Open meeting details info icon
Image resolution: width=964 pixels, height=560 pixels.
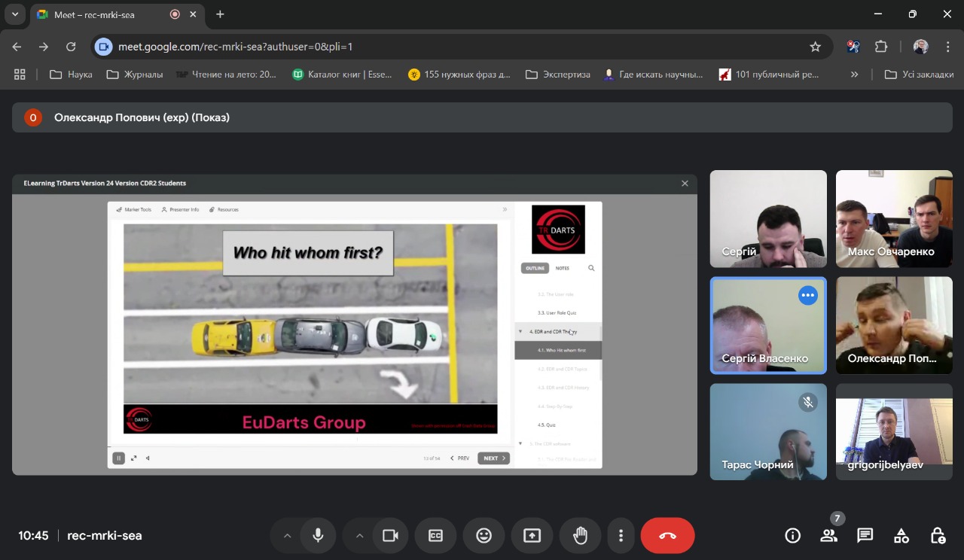(792, 536)
